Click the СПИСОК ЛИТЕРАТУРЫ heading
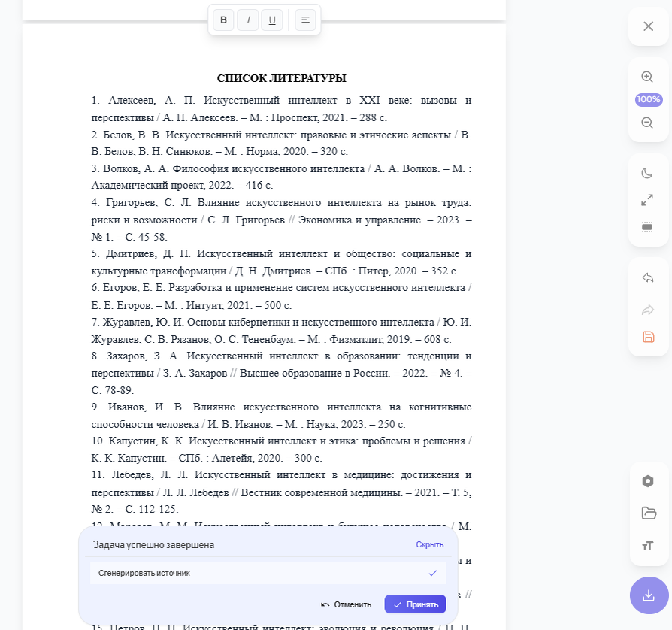672x630 pixels. click(x=282, y=78)
